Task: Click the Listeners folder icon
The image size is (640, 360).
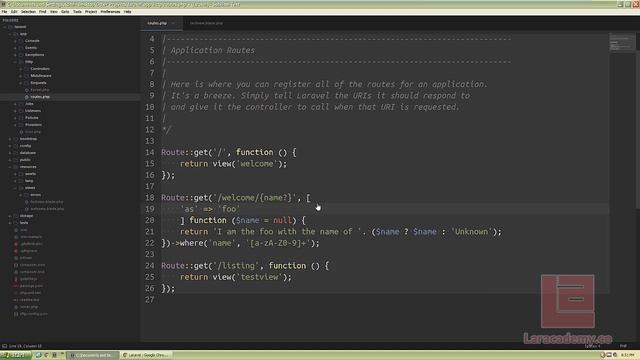Action: [21, 111]
